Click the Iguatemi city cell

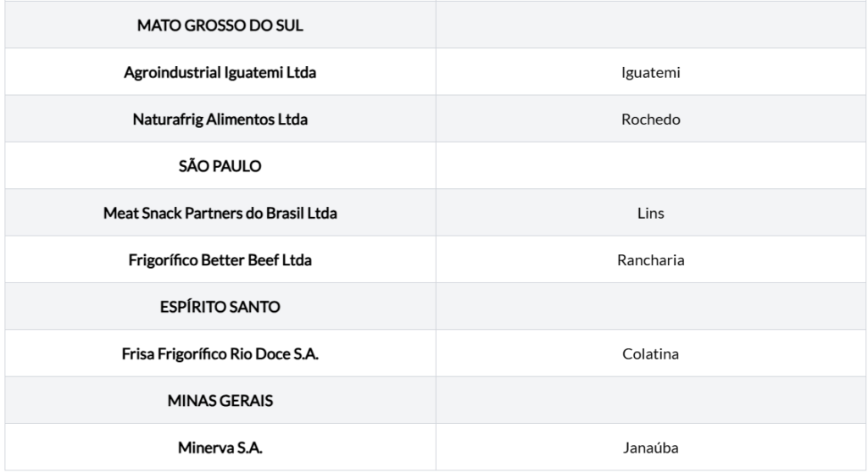(x=651, y=73)
